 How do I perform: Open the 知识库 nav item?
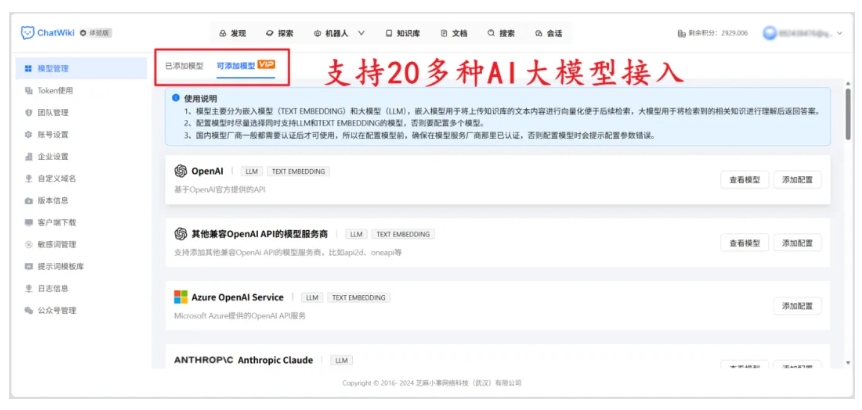[x=403, y=33]
